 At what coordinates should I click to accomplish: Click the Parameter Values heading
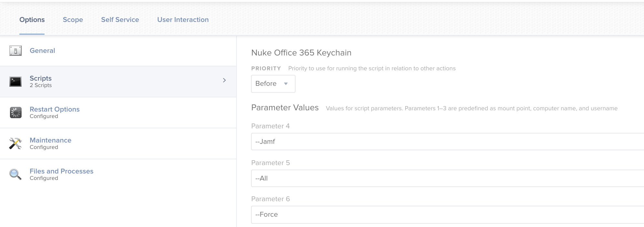pos(285,108)
